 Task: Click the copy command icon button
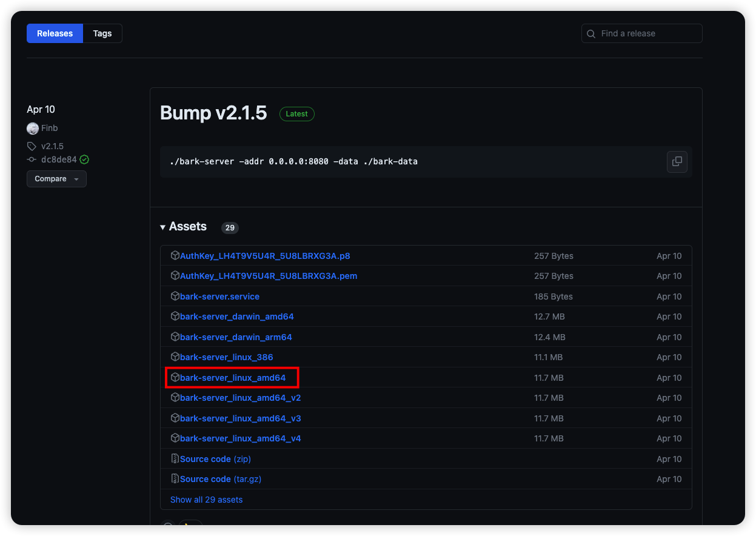click(x=677, y=162)
